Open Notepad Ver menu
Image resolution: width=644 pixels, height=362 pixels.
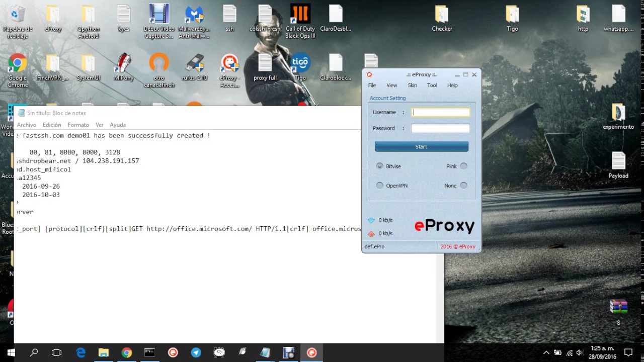click(x=100, y=125)
